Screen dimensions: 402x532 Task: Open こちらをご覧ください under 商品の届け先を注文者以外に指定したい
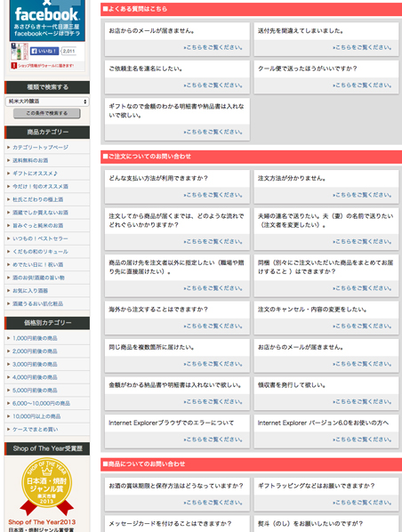coord(213,288)
